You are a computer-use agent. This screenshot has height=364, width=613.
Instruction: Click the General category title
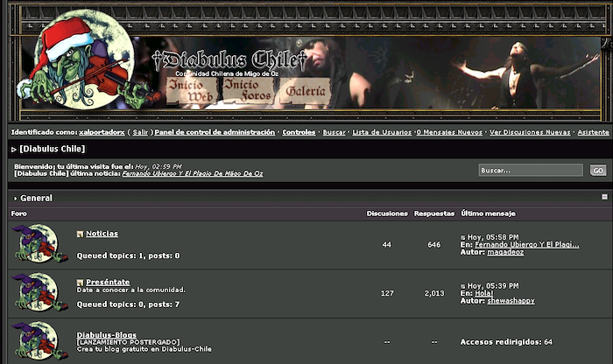click(x=36, y=198)
